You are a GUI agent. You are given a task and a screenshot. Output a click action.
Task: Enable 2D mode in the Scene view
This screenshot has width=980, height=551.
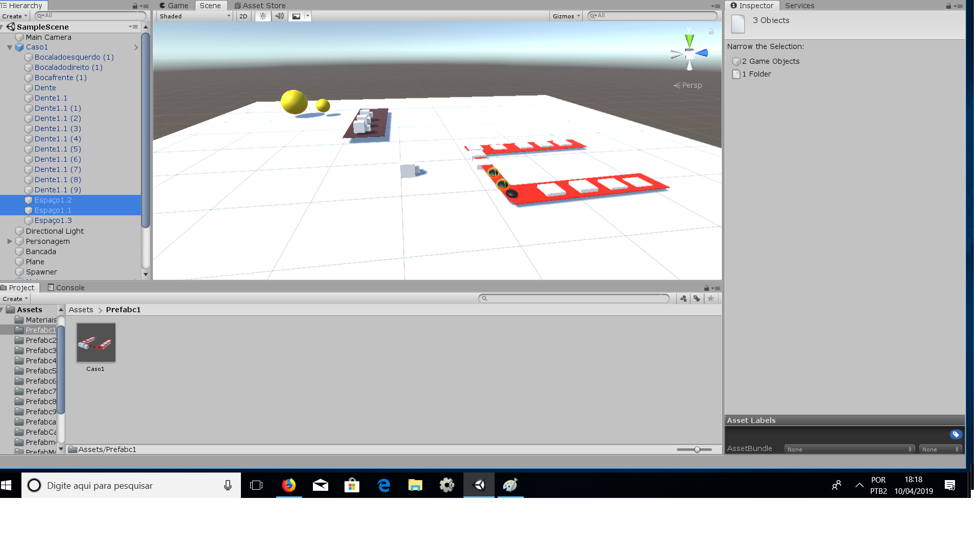(243, 16)
